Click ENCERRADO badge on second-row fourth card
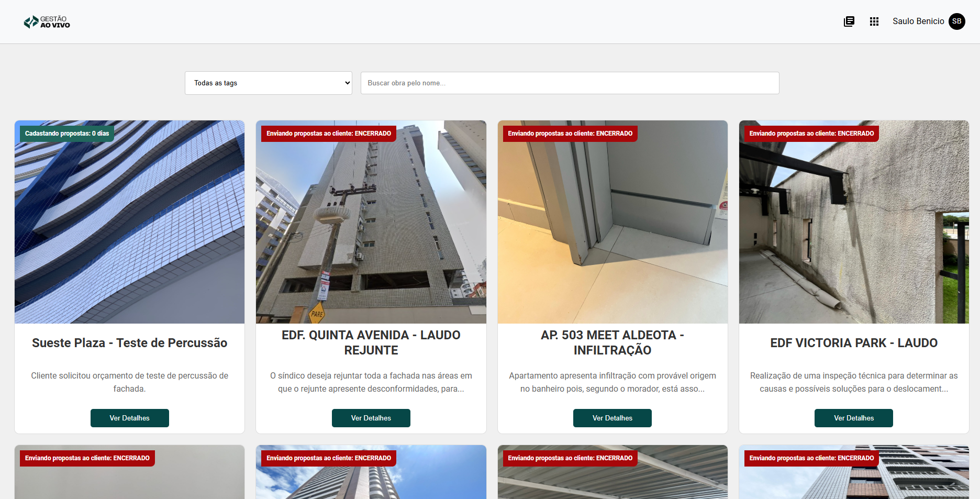Image resolution: width=980 pixels, height=499 pixels. 811,458
